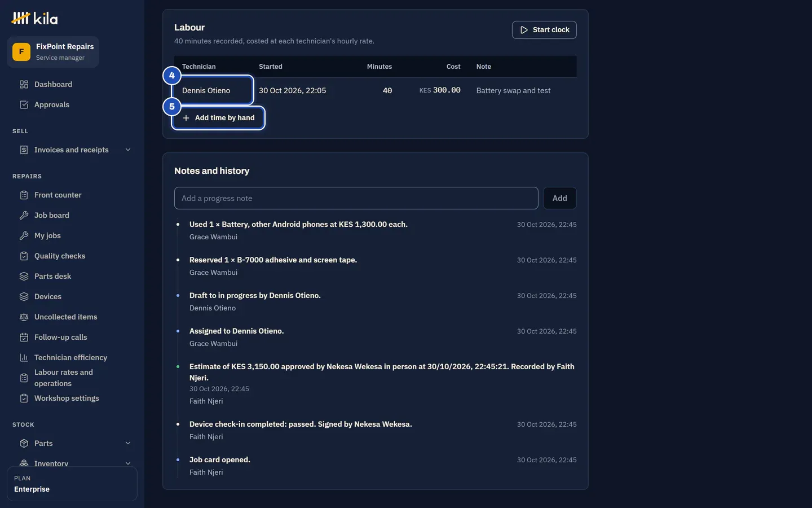Viewport: 812px width, 508px height.
Task: Click the Devices layers icon
Action: tap(24, 297)
